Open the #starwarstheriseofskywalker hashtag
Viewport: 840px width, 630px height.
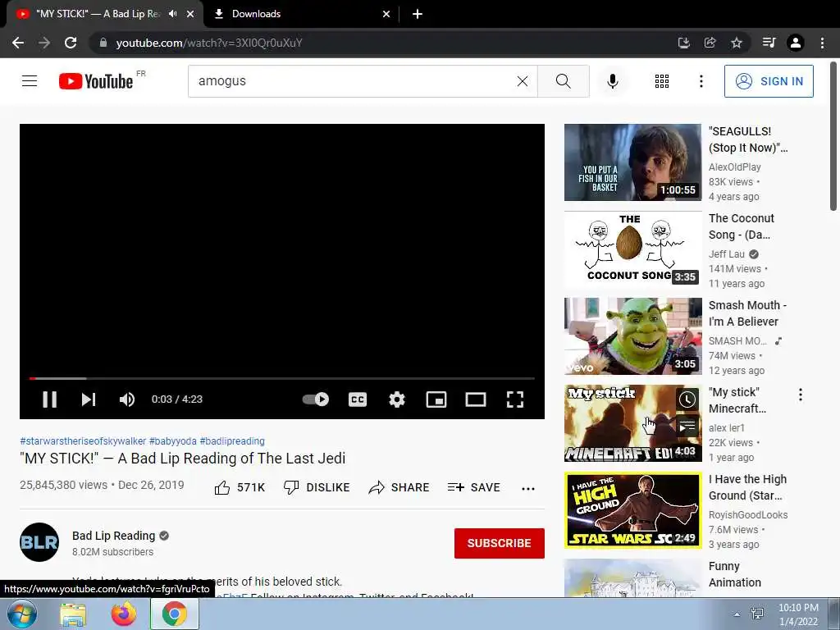click(83, 441)
